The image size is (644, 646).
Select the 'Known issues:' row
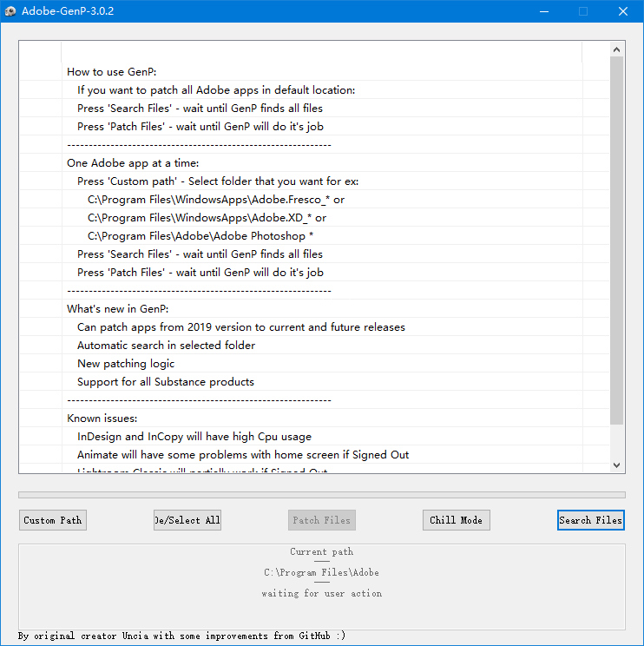tap(314, 419)
